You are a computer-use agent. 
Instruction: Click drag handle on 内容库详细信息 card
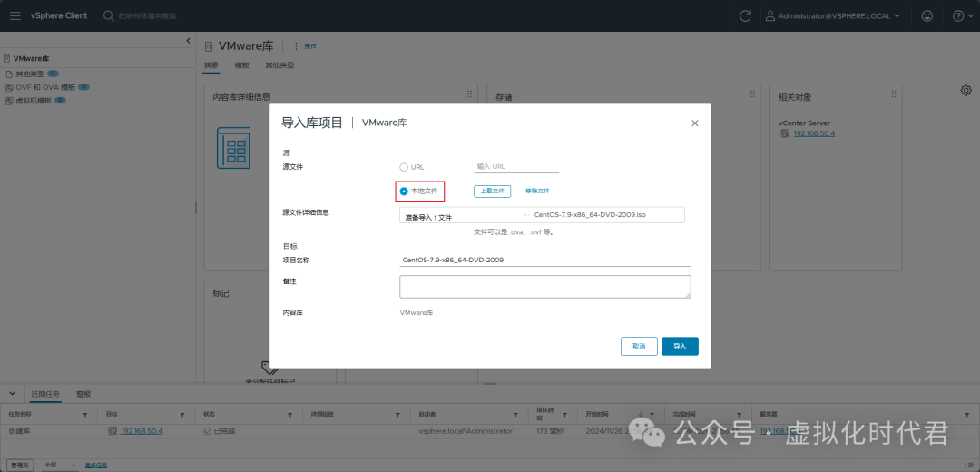[x=469, y=93]
